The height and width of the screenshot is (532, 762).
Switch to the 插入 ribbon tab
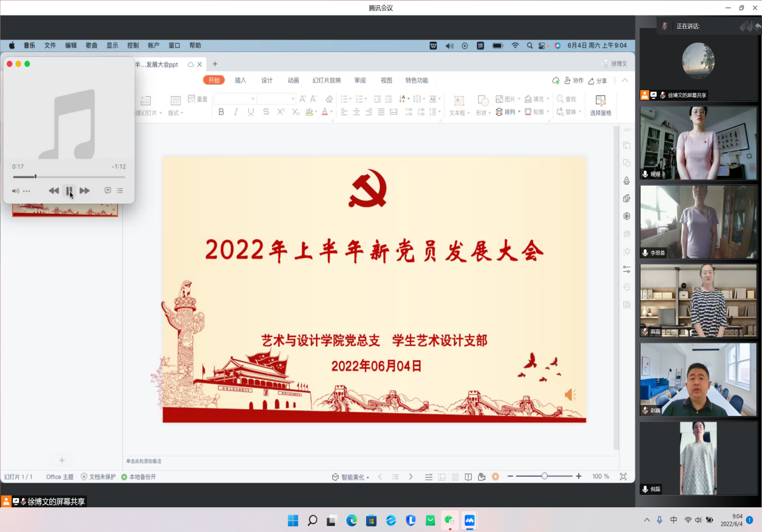pyautogui.click(x=240, y=80)
